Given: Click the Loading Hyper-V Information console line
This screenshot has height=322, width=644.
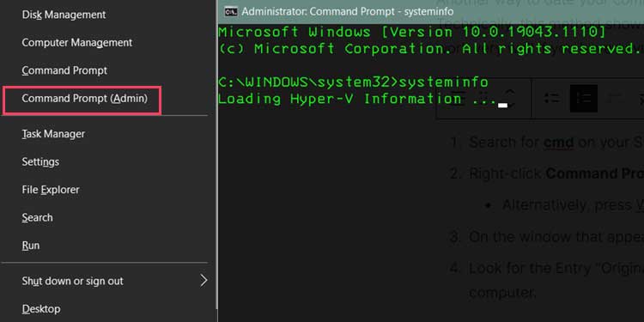Looking at the screenshot, I should pos(357,99).
